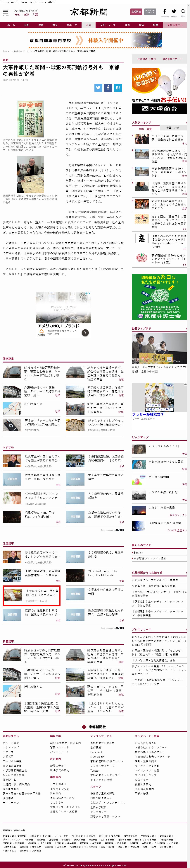
Task: Open the hamburger menu icon
Action: pyautogui.click(x=5, y=12)
